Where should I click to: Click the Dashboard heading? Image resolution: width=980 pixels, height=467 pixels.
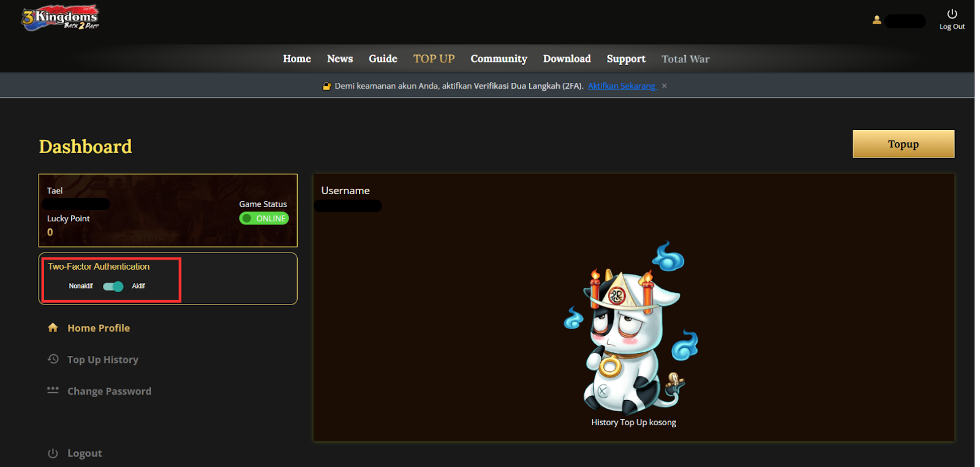(85, 146)
